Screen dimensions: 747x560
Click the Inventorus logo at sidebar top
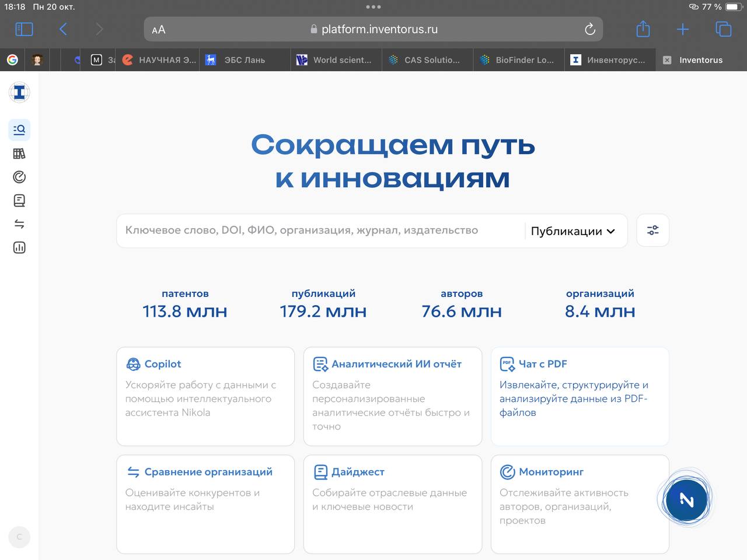point(19,92)
